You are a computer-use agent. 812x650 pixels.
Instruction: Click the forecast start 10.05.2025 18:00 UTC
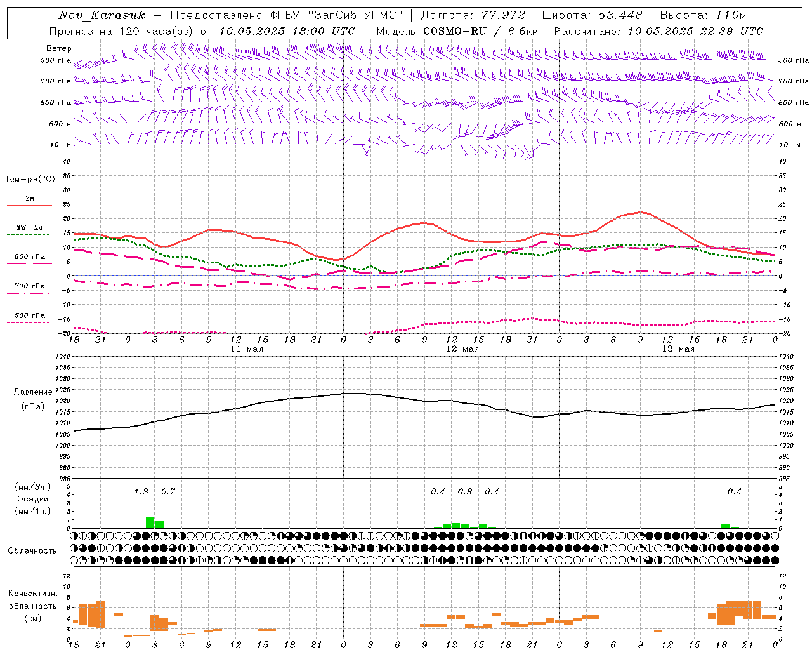[x=287, y=31]
